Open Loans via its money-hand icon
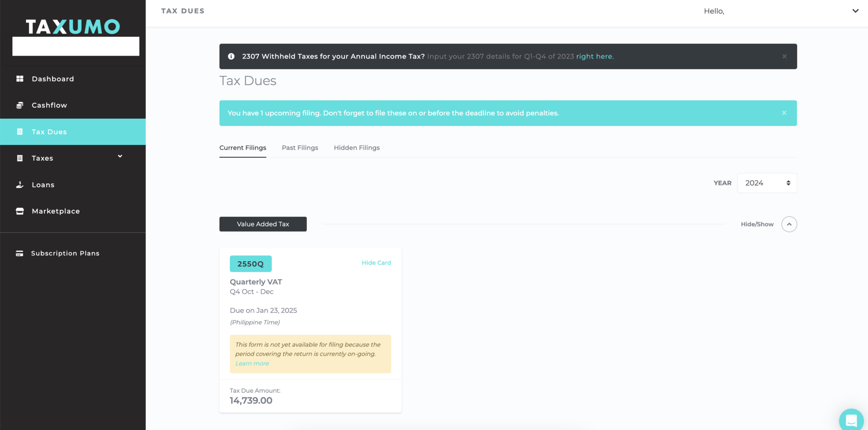 (19, 184)
